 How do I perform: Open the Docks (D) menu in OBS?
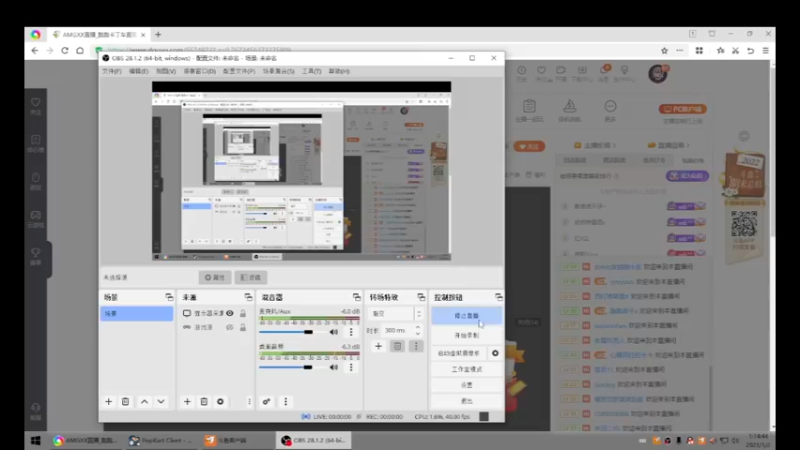coord(199,71)
